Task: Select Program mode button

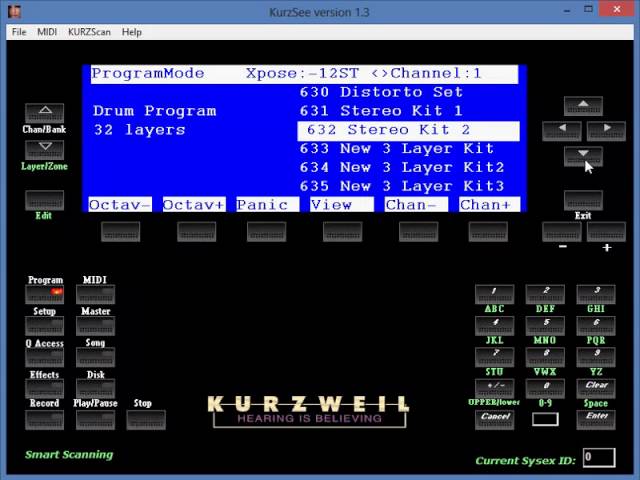Action: point(44,294)
